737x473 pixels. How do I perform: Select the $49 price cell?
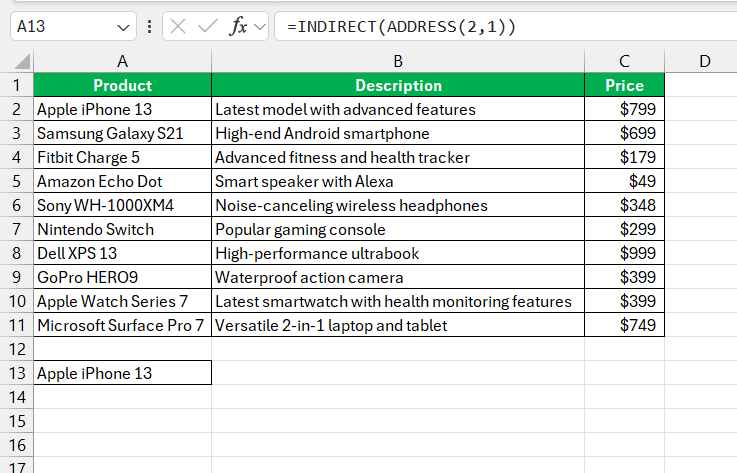click(624, 181)
